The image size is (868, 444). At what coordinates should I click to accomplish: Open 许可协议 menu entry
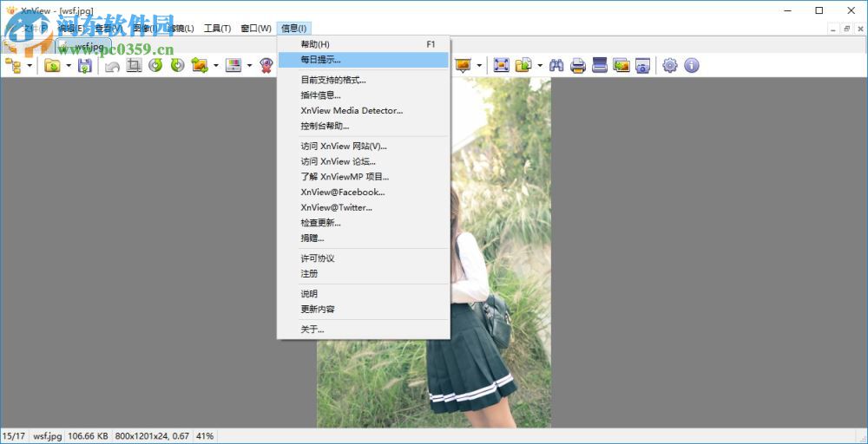click(x=363, y=258)
